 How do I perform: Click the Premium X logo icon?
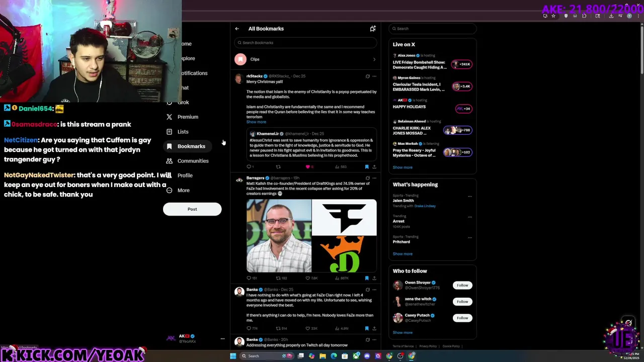170,117
